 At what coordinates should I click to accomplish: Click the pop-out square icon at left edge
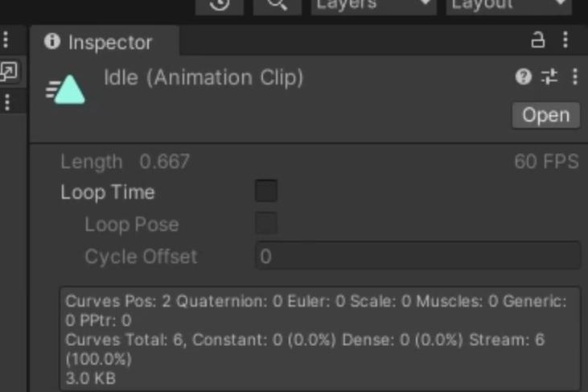(x=8, y=72)
